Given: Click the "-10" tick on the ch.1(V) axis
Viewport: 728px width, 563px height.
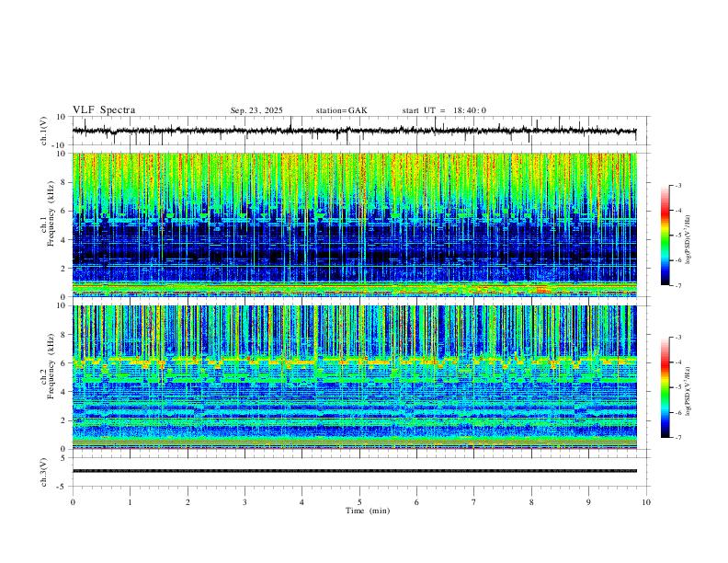Looking at the screenshot, I should (60, 145).
